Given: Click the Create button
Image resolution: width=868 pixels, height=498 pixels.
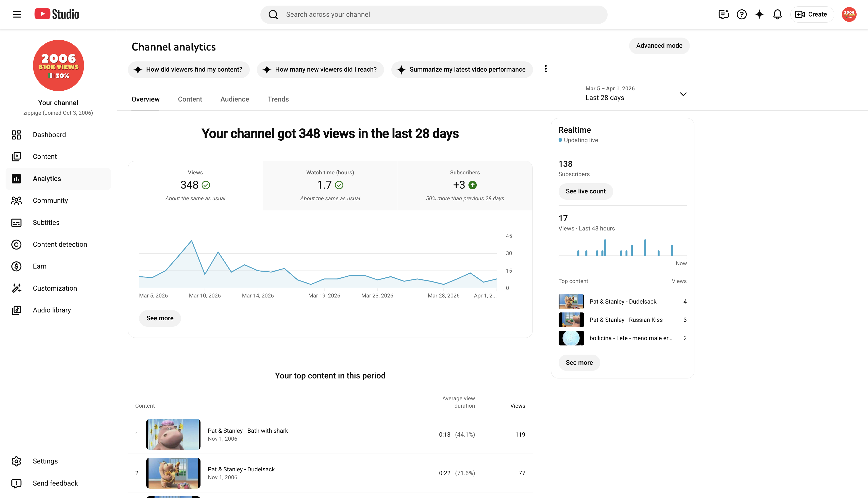Looking at the screenshot, I should click(812, 14).
